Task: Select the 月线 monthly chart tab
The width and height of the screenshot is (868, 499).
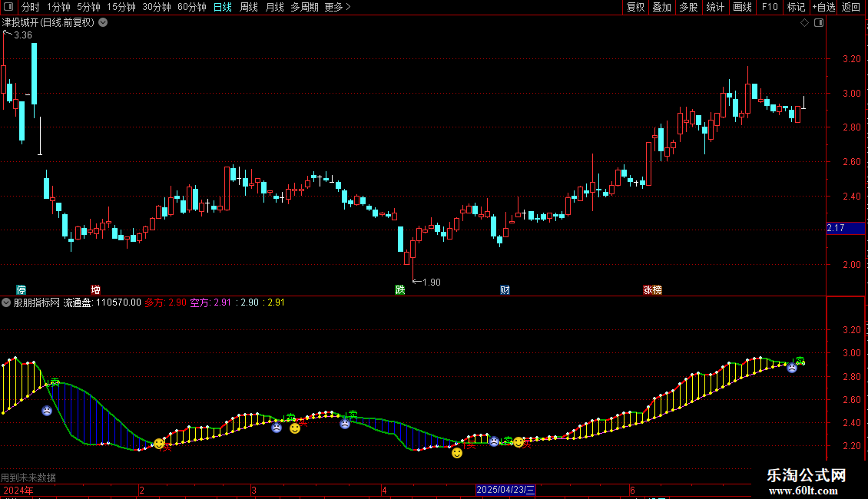Action: [274, 7]
